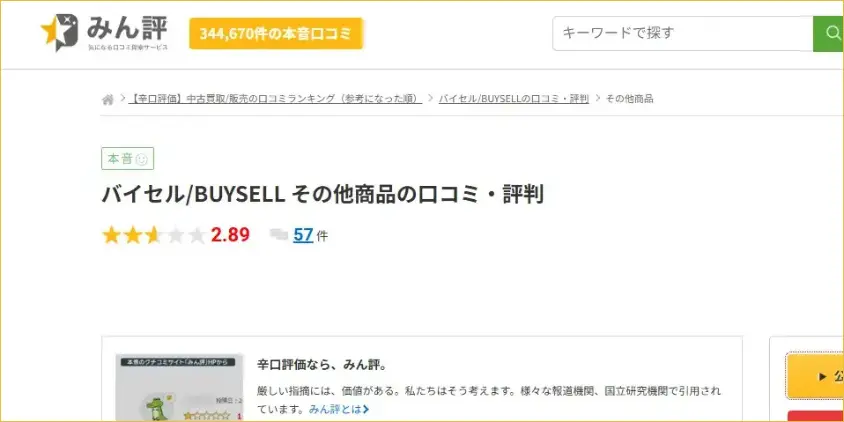This screenshot has width=844, height=422.
Task: Click the green search magnifier button
Action: (829, 33)
